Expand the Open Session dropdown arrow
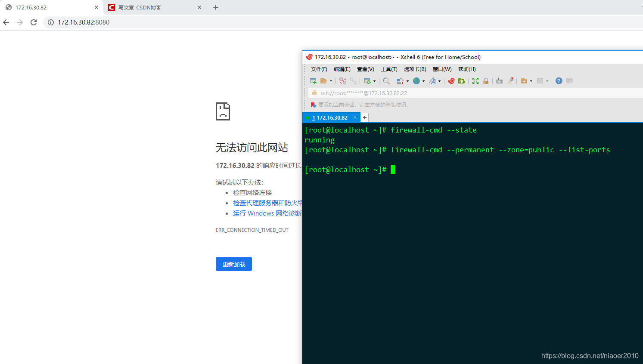The height and width of the screenshot is (364, 643). (331, 81)
